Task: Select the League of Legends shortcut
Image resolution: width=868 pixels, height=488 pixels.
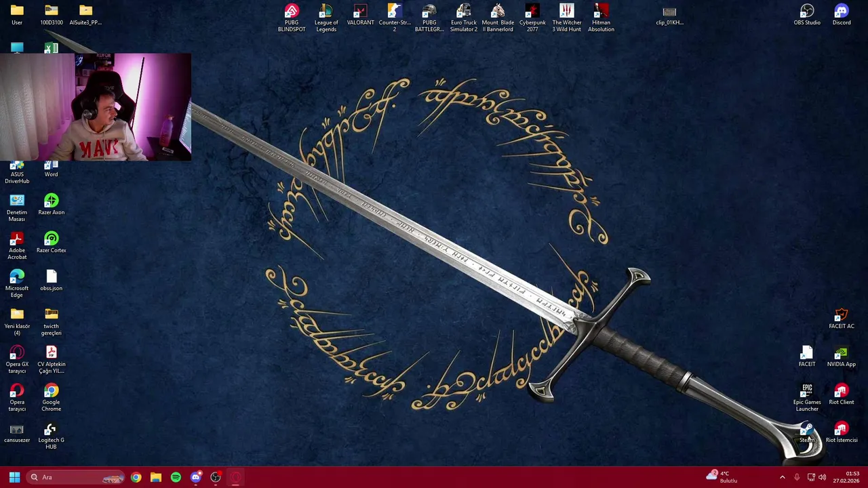Action: coord(326,18)
